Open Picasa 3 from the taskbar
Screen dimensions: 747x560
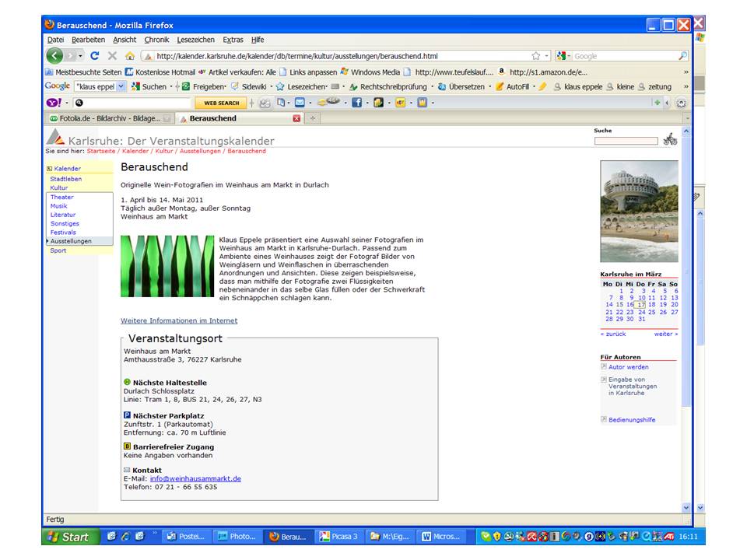pos(338,537)
